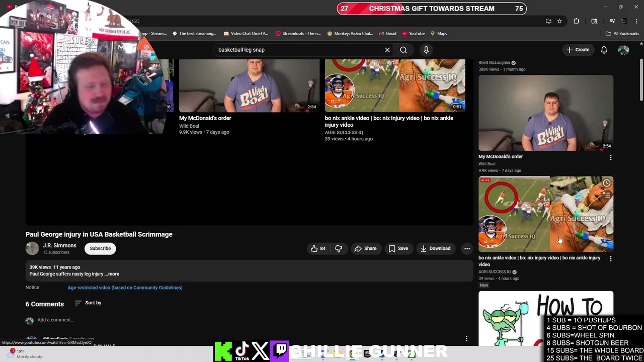Open sidebar My McDonald's order title
This screenshot has height=362, width=644.
click(x=501, y=157)
